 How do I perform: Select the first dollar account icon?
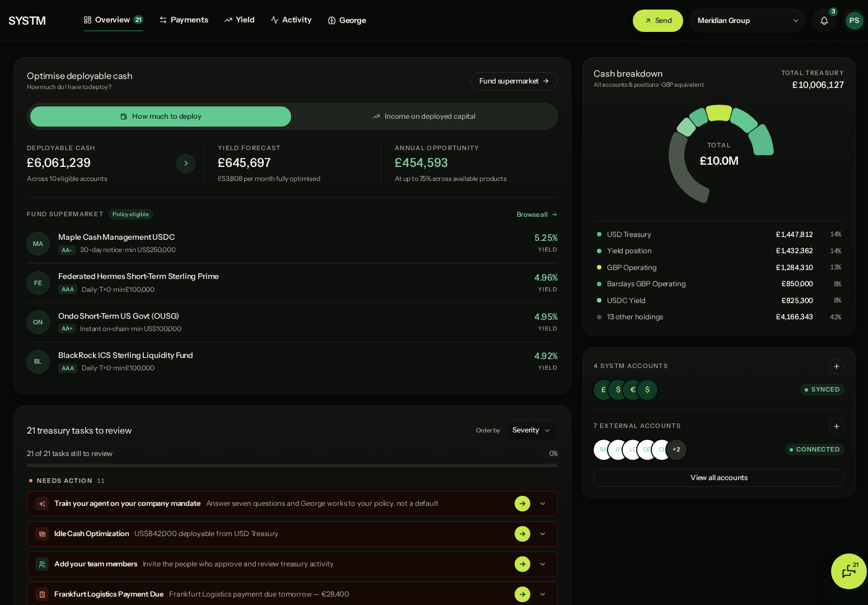(618, 390)
